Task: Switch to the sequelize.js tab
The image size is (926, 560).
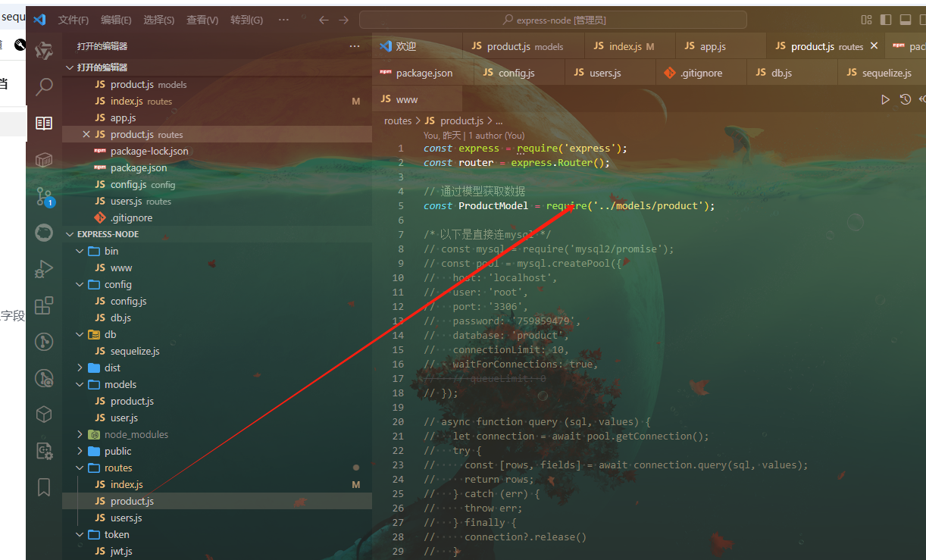Action: pos(882,73)
